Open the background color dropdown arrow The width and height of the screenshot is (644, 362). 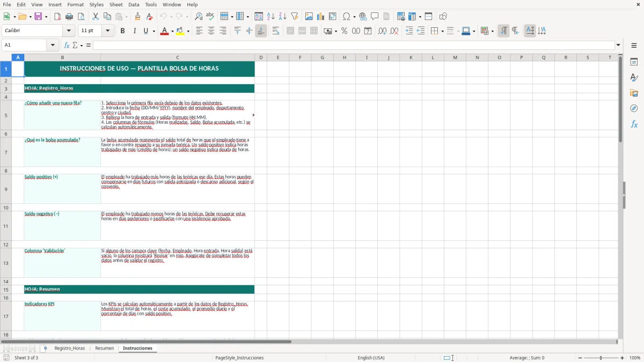pyautogui.click(x=188, y=31)
